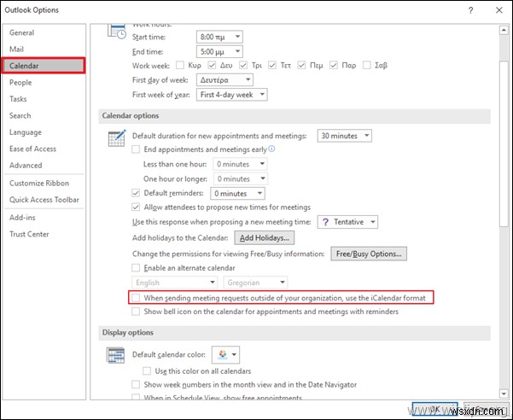
Task: Click the scrollbar down arrow
Action: coord(504,394)
